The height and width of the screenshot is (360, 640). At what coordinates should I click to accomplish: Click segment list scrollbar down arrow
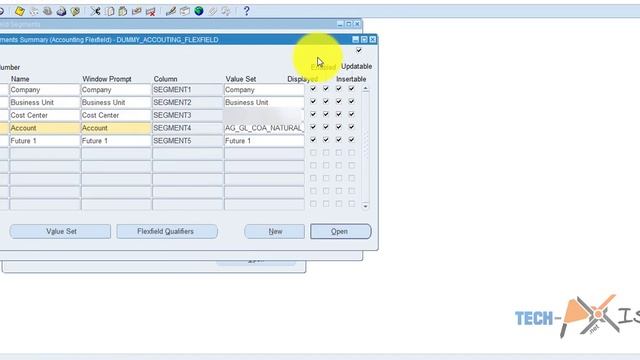[x=365, y=206]
